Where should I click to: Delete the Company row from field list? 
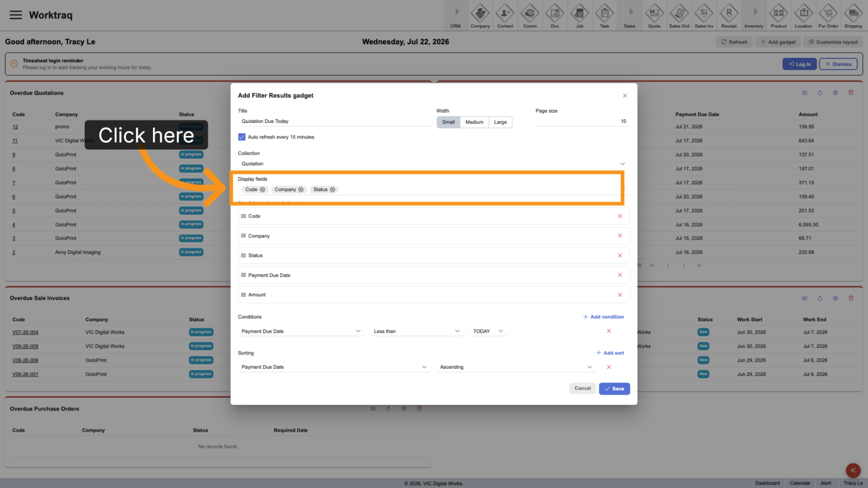pos(619,236)
